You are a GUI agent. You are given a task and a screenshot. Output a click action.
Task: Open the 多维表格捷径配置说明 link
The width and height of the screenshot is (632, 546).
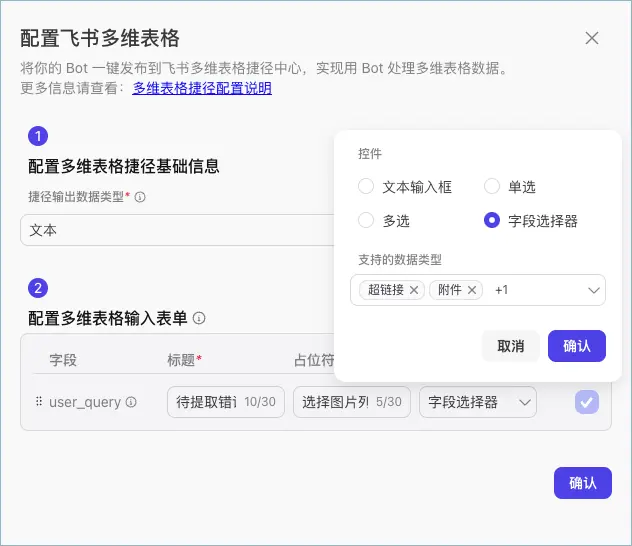(x=202, y=88)
